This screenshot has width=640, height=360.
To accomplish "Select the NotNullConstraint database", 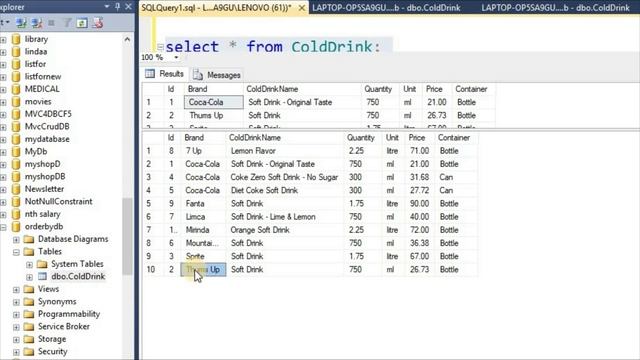I will 58,202.
